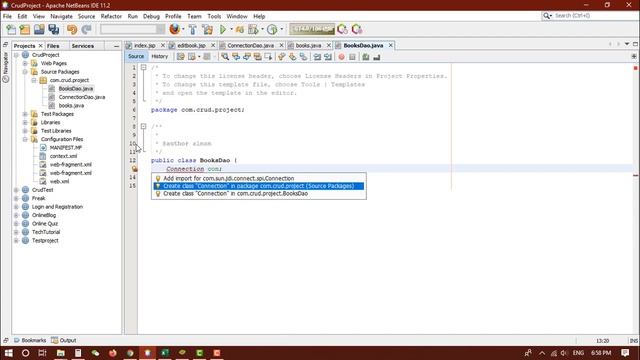Click the Redo arrow icon
The height and width of the screenshot is (360, 640).
(x=86, y=29)
